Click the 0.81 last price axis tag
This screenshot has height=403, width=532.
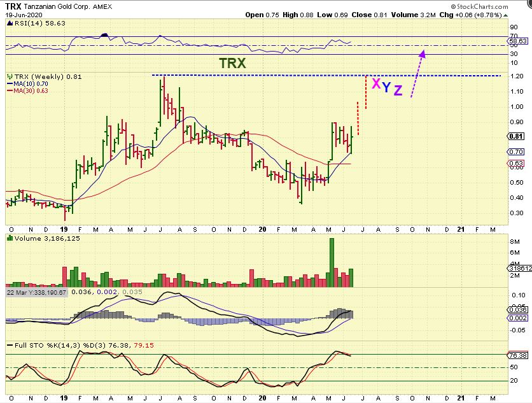[515, 136]
